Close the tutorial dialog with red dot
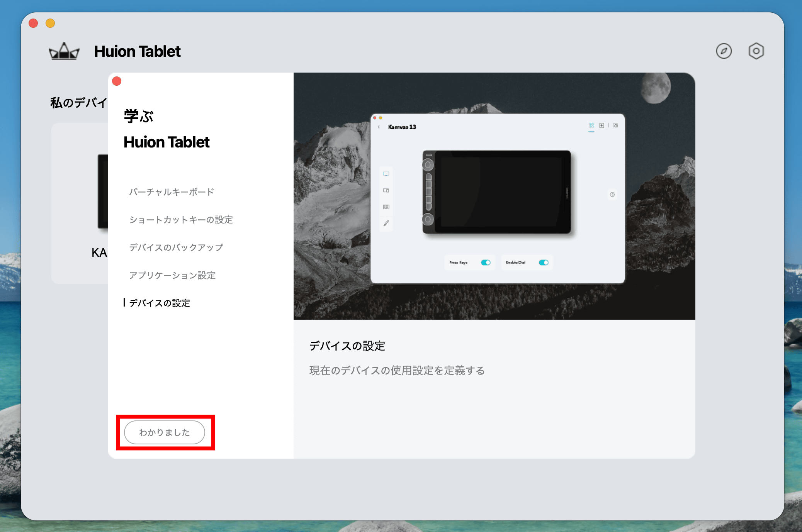The height and width of the screenshot is (532, 802). coord(117,81)
